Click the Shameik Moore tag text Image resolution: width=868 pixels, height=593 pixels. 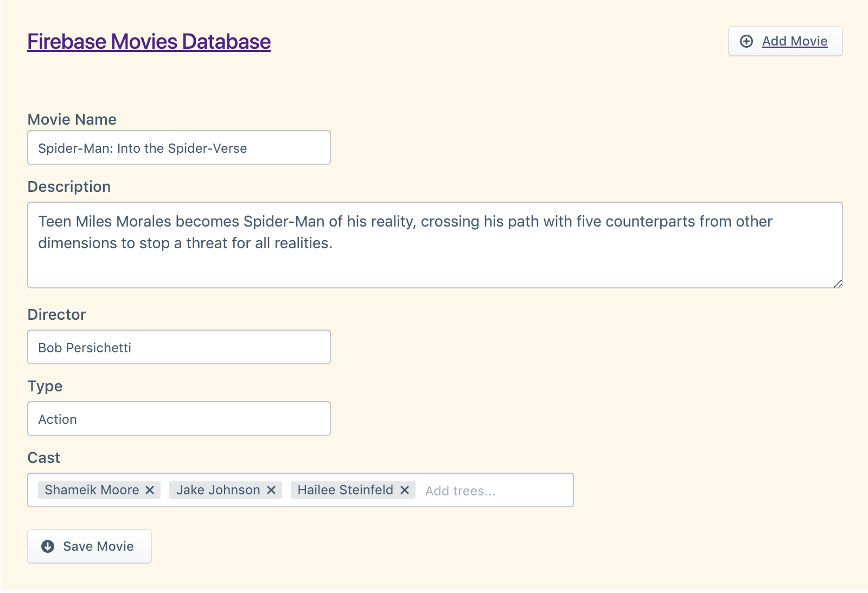92,490
